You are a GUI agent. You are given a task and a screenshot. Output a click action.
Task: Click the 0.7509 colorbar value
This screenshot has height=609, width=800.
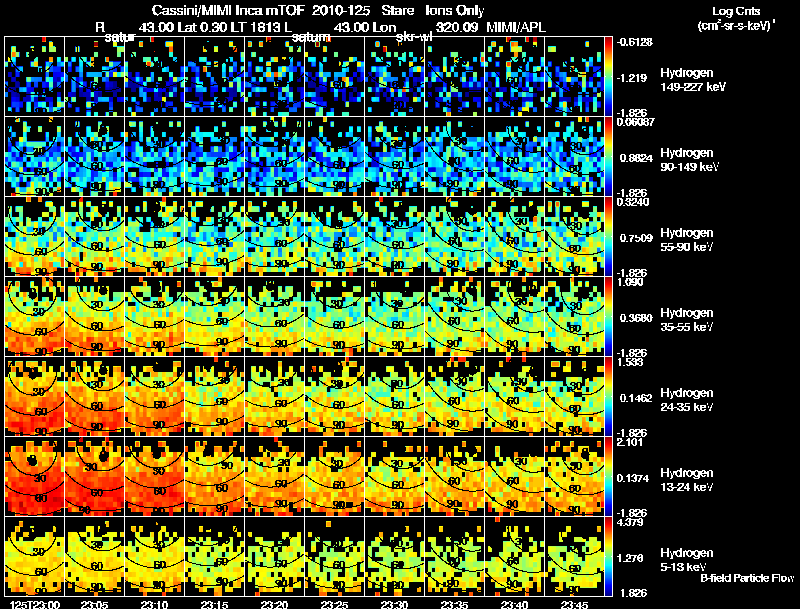tap(636, 238)
